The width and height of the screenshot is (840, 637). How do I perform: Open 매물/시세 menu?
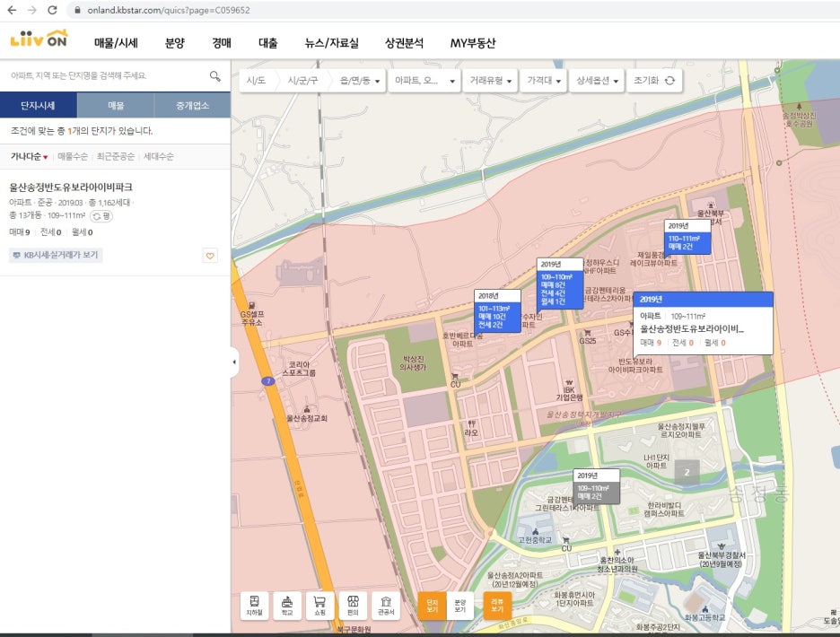117,43
